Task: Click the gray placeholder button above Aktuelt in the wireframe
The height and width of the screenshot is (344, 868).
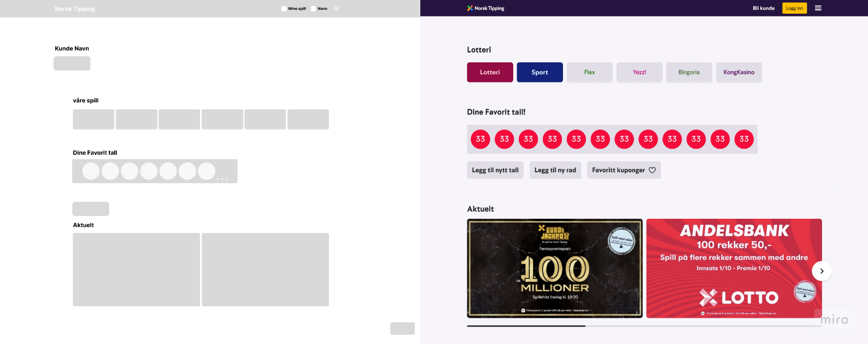Action: (91, 209)
